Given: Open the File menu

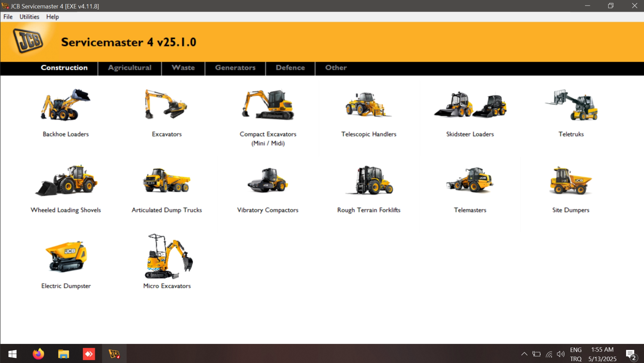Looking at the screenshot, I should (x=8, y=17).
